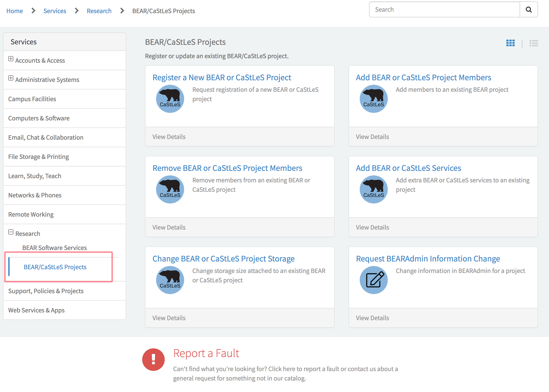Click 'Remove members from an existing BEAR' description

(x=251, y=185)
